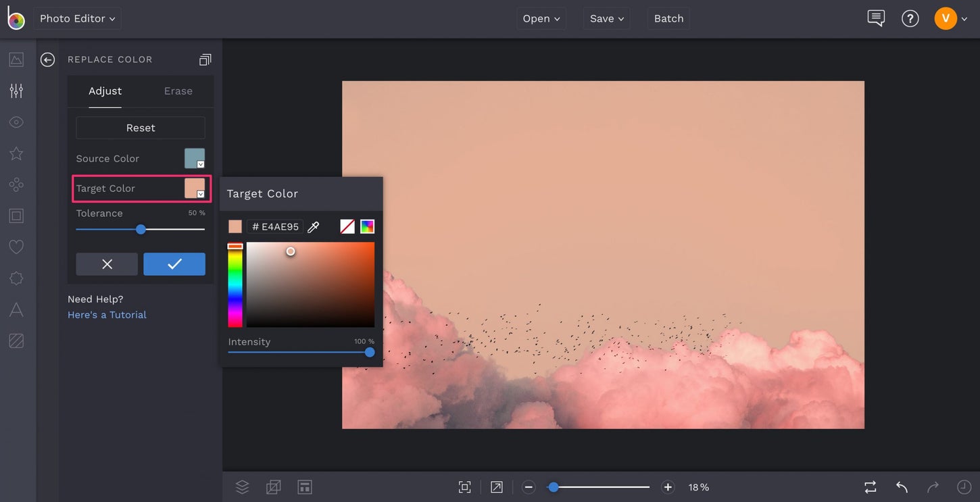This screenshot has height=502, width=980.
Task: Open the Effects star panel
Action: (16, 153)
